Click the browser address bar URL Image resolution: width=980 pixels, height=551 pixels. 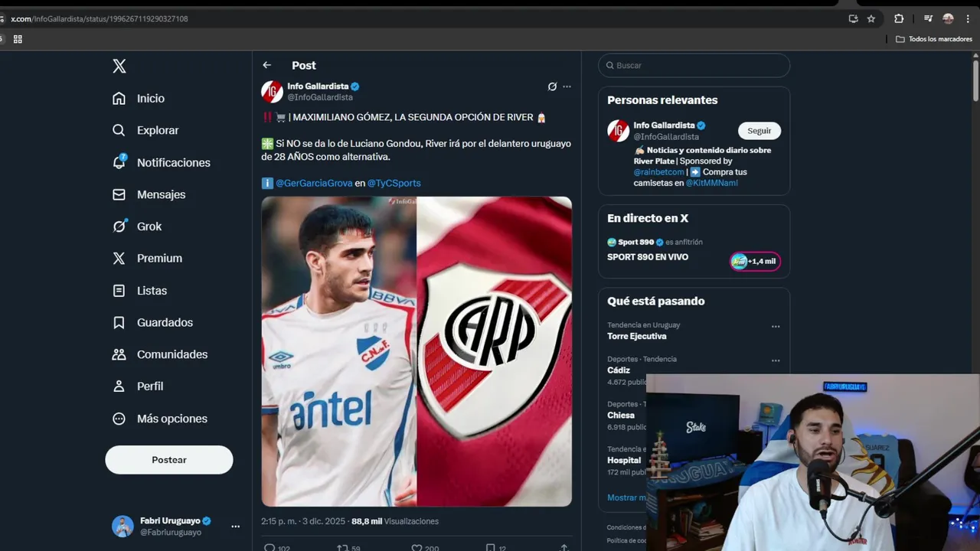(100, 18)
